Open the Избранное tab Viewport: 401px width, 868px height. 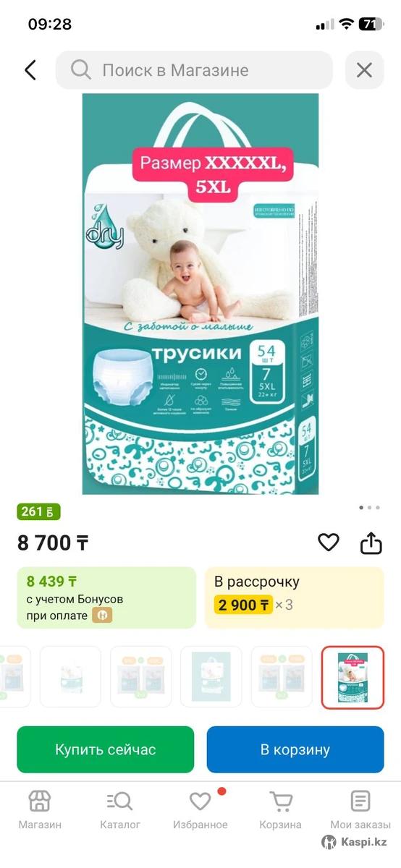200,801
